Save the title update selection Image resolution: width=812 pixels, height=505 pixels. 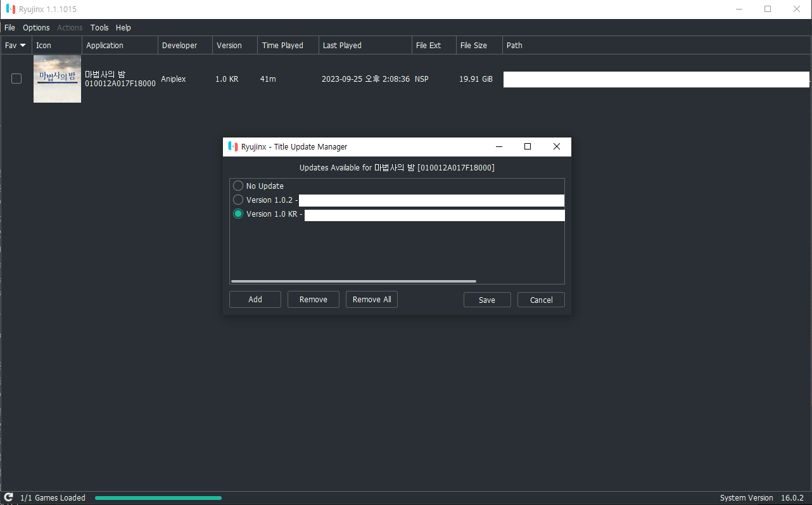(487, 300)
